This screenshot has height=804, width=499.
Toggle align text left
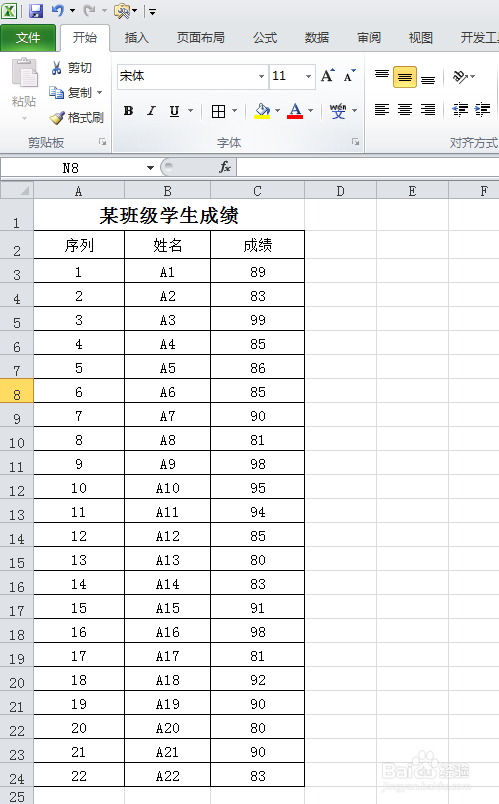tap(382, 110)
